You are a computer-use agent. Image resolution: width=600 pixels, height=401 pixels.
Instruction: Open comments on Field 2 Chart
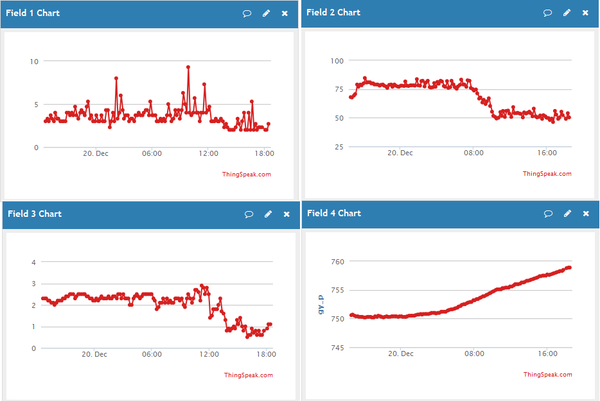click(x=547, y=13)
